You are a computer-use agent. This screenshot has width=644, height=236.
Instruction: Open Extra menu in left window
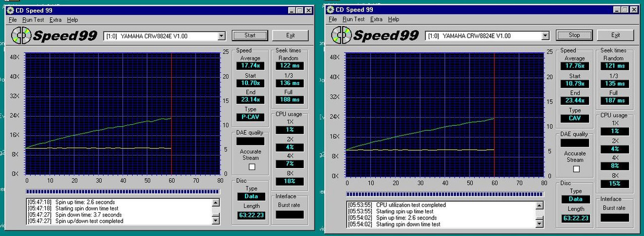(55, 20)
